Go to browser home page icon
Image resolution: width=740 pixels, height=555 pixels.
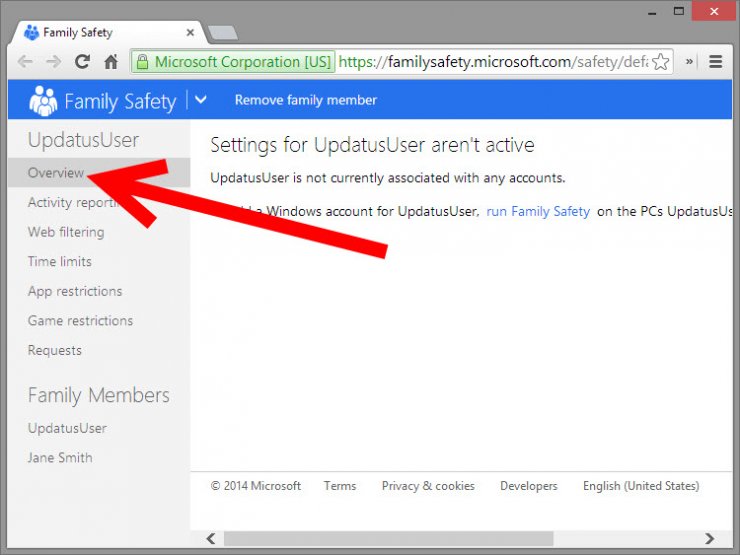[x=111, y=62]
